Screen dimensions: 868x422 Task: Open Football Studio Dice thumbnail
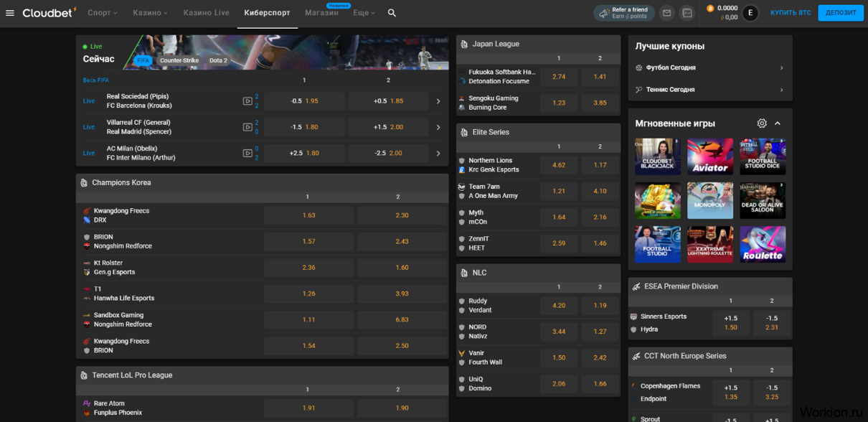763,156
